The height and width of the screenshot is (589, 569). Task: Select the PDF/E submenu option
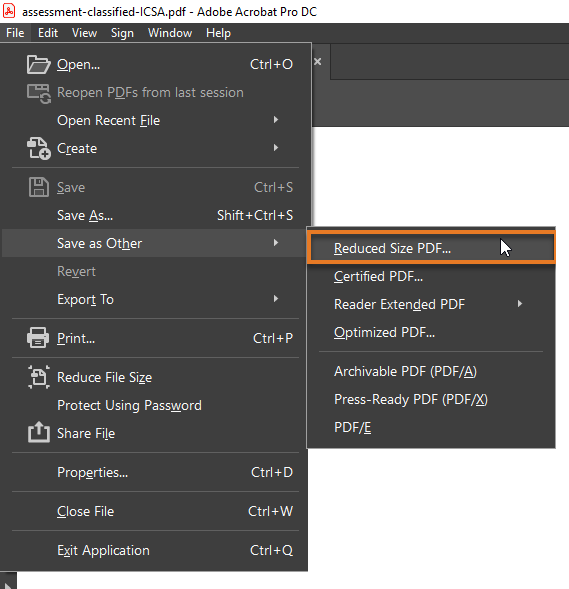tap(431, 427)
